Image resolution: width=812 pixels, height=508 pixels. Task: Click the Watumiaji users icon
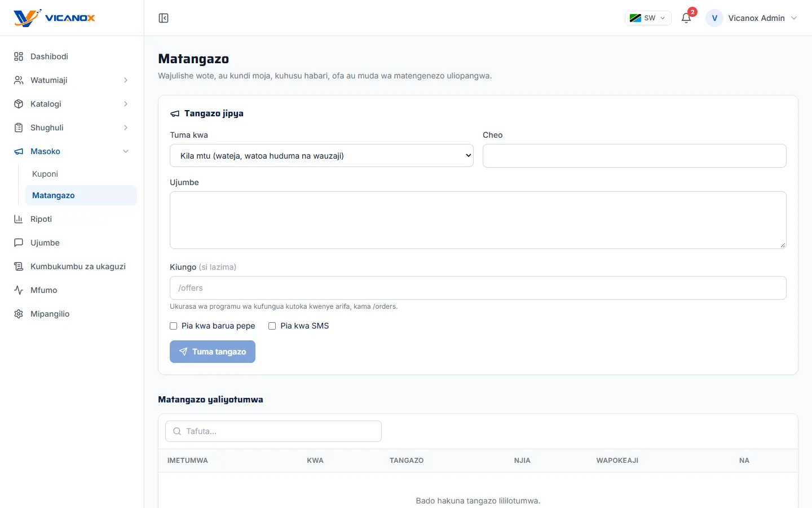pos(19,80)
